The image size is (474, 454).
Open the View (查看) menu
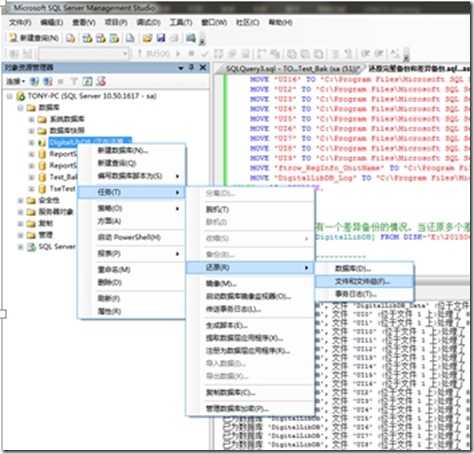coord(84,22)
